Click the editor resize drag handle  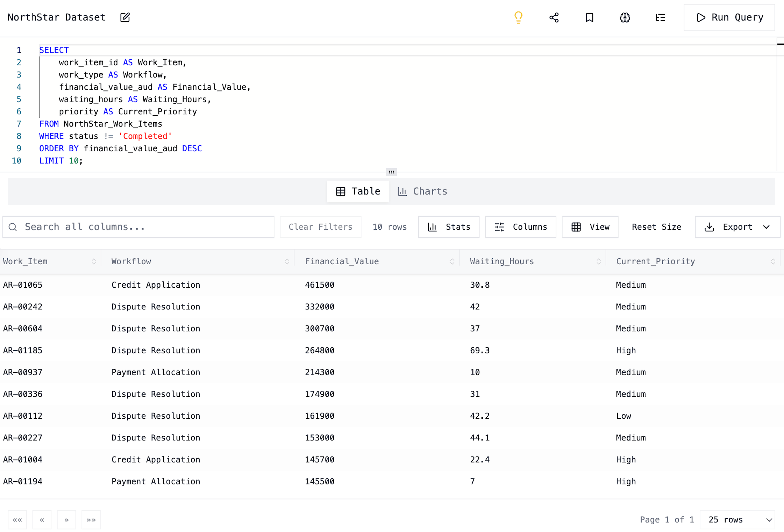391,172
